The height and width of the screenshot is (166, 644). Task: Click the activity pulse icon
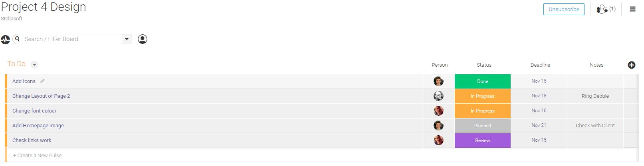pyautogui.click(x=6, y=40)
